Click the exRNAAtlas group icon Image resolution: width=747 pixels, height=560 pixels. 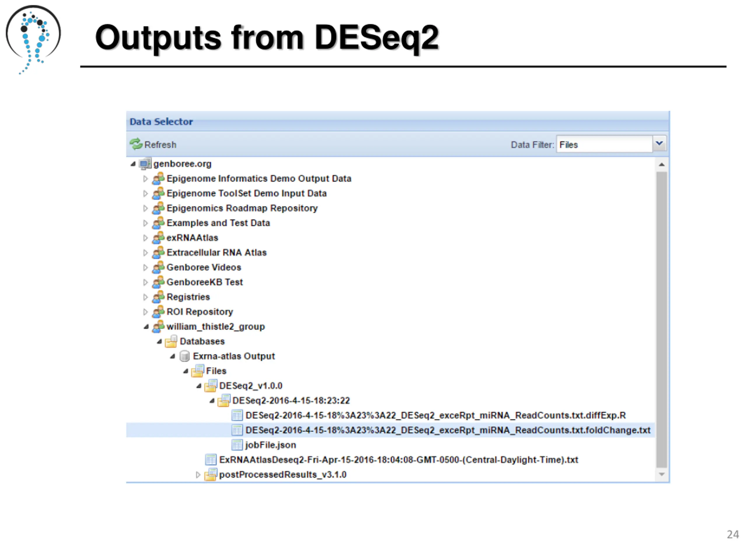tap(158, 238)
